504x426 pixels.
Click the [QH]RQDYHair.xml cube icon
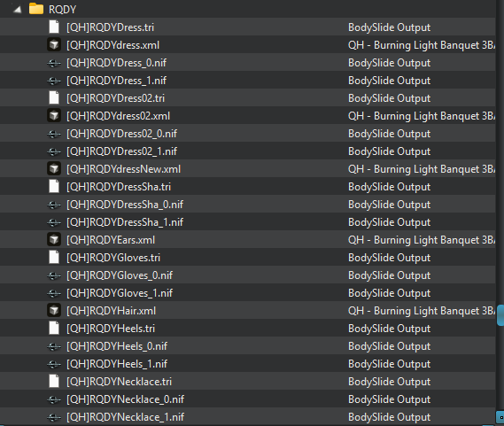[x=54, y=310]
